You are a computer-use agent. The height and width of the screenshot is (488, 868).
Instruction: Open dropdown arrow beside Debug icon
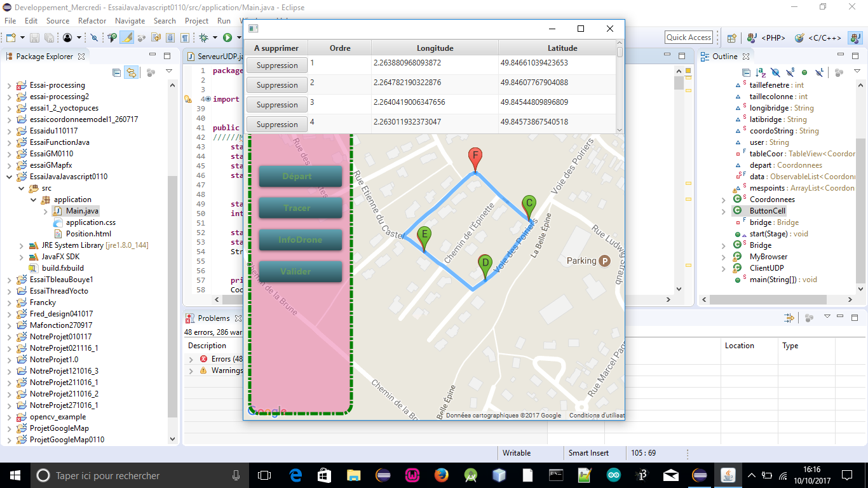coord(214,38)
